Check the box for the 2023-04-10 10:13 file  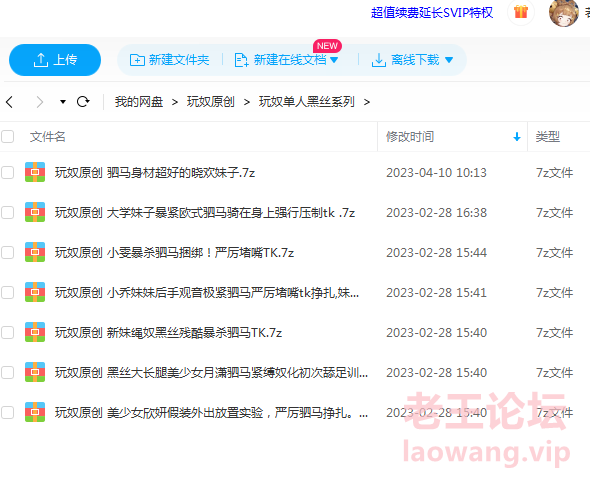tap(8, 173)
